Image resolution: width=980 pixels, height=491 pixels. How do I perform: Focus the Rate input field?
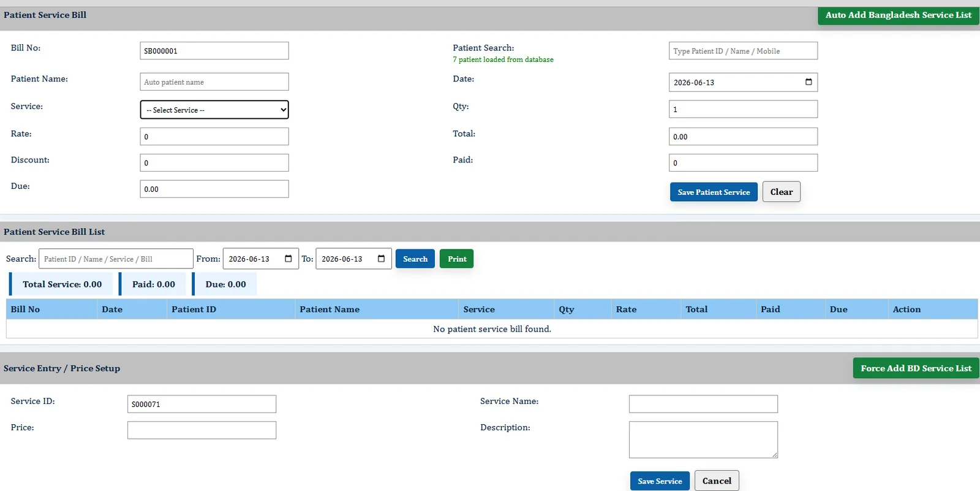(x=214, y=137)
